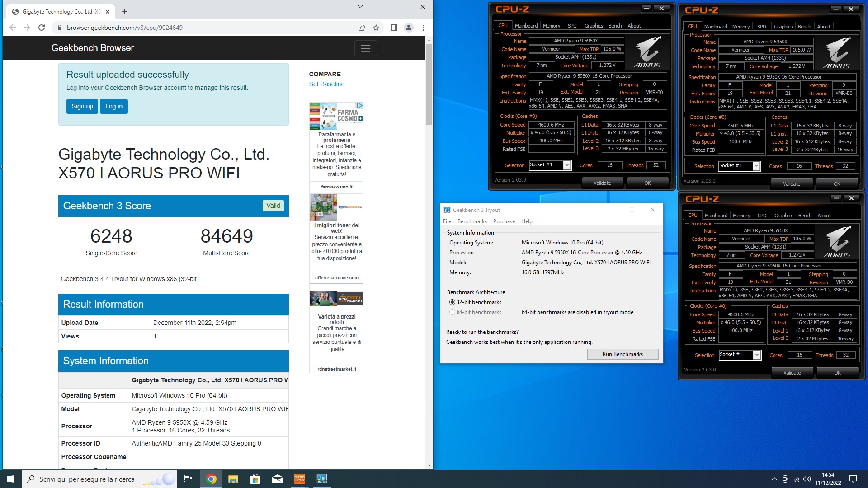Click the scrollbar down arrow in Chrome

pyautogui.click(x=429, y=465)
